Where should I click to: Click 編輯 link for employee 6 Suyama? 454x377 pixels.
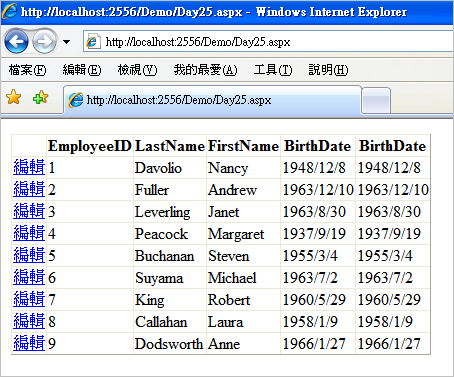(29, 277)
